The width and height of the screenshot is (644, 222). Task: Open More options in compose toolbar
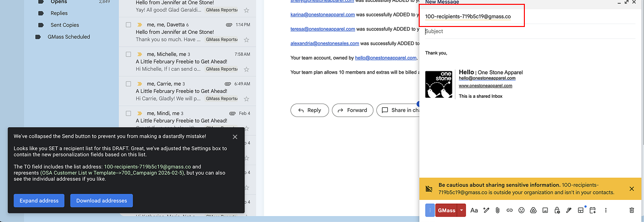606,210
